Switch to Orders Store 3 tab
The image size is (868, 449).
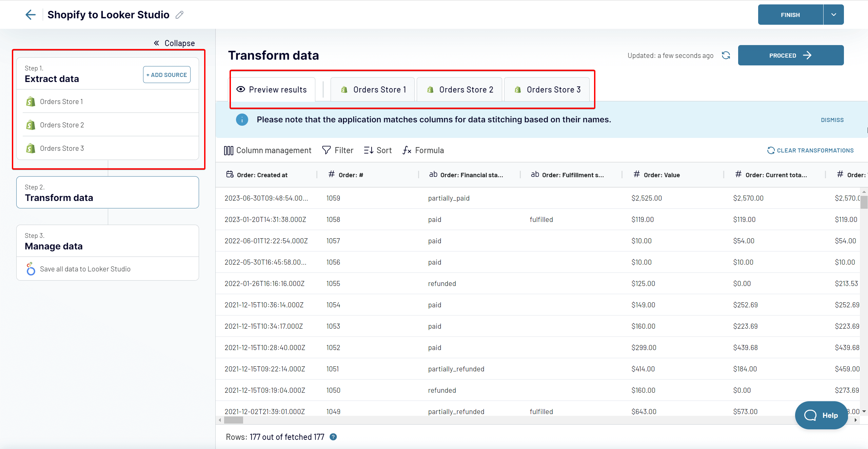click(x=547, y=89)
